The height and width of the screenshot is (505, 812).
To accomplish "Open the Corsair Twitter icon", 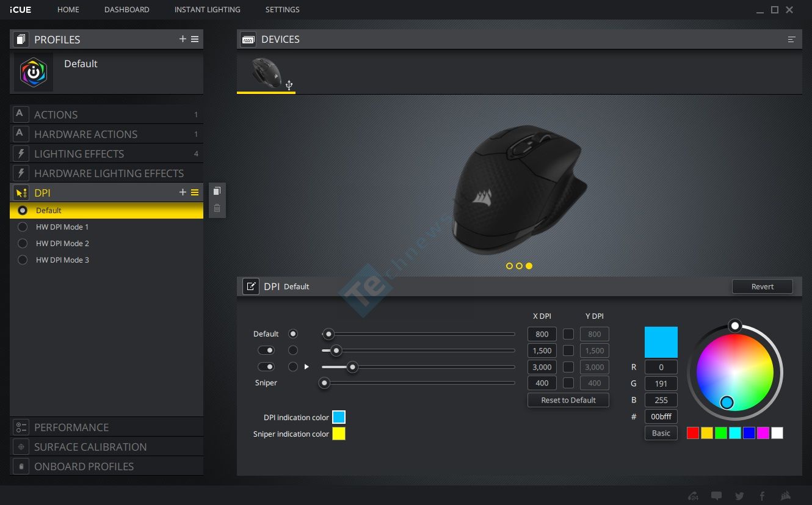I will 739,496.
